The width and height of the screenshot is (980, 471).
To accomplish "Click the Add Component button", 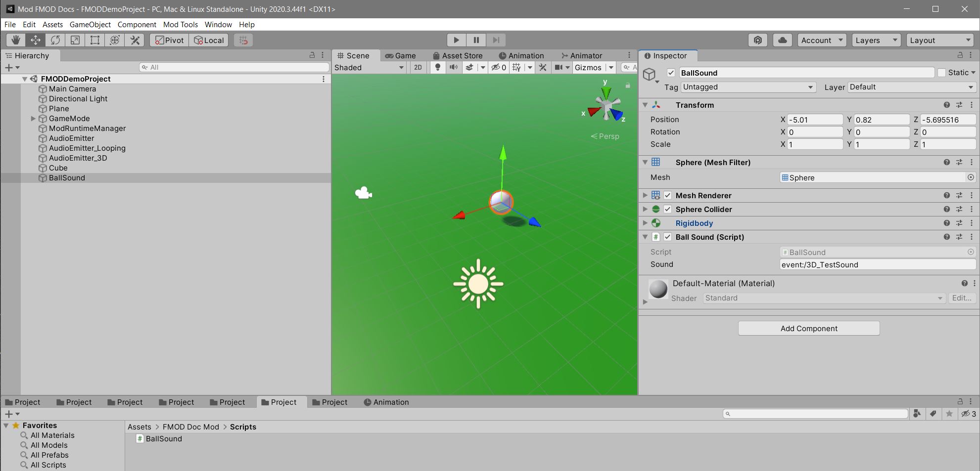I will coord(808,328).
